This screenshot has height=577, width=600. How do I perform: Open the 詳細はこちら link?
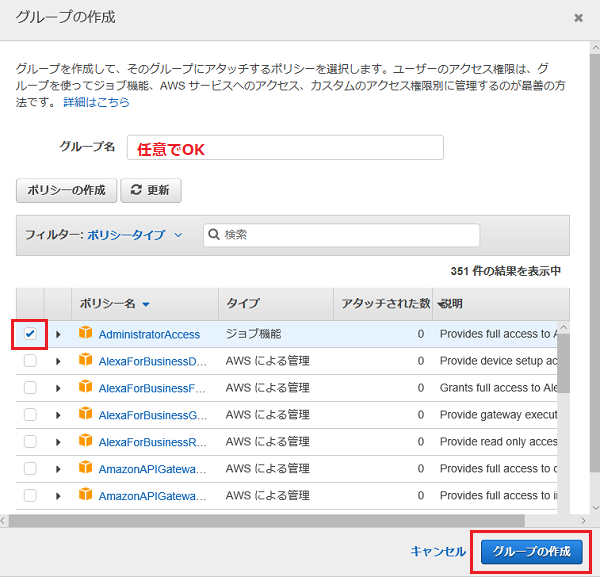point(96,102)
